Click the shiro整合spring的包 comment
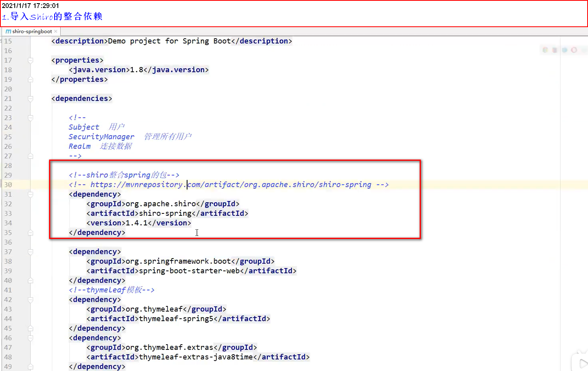Screen dimensions: 588x371 click(124, 175)
